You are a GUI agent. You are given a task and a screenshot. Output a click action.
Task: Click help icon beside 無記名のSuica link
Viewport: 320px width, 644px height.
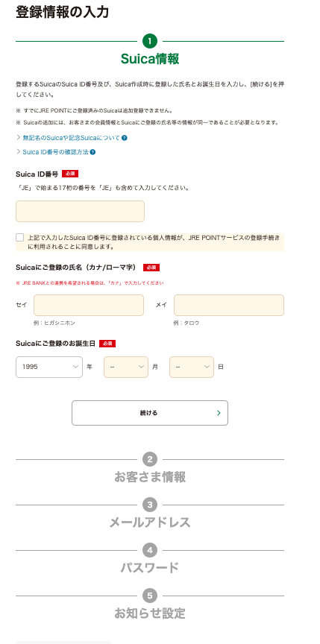click(x=125, y=138)
